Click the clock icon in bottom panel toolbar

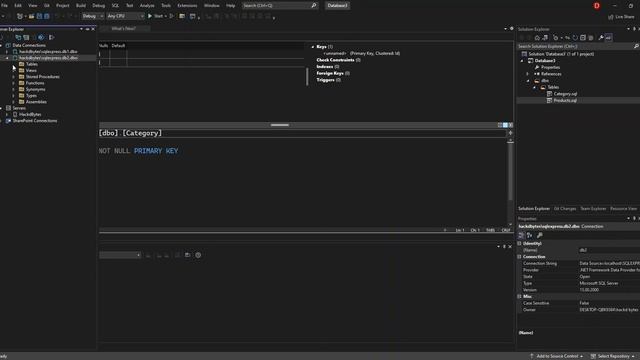198,255
